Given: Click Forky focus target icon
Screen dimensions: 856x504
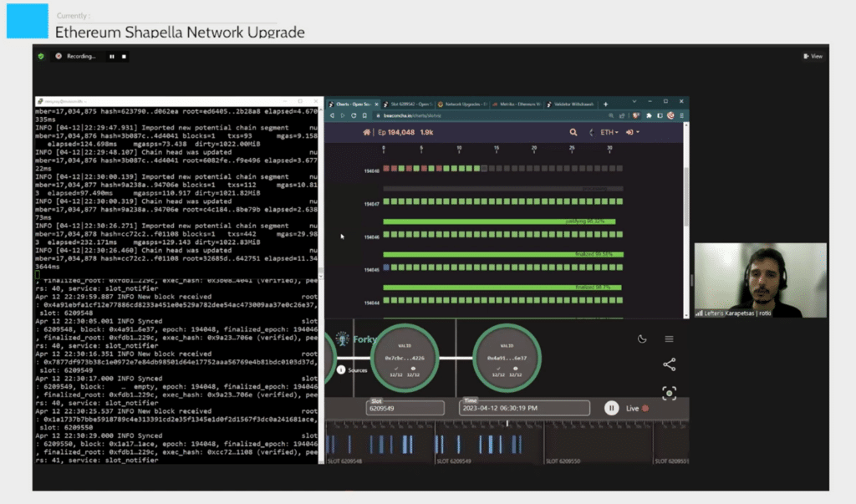Looking at the screenshot, I should [670, 393].
